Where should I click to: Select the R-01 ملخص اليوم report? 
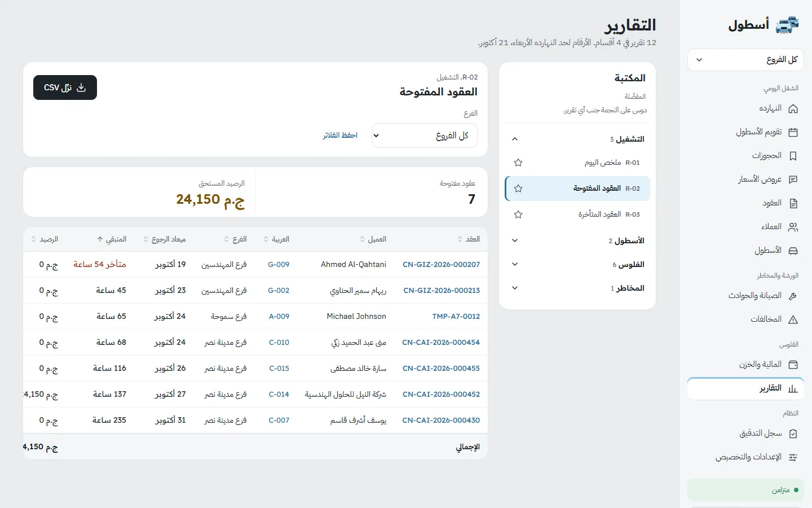pos(577,163)
